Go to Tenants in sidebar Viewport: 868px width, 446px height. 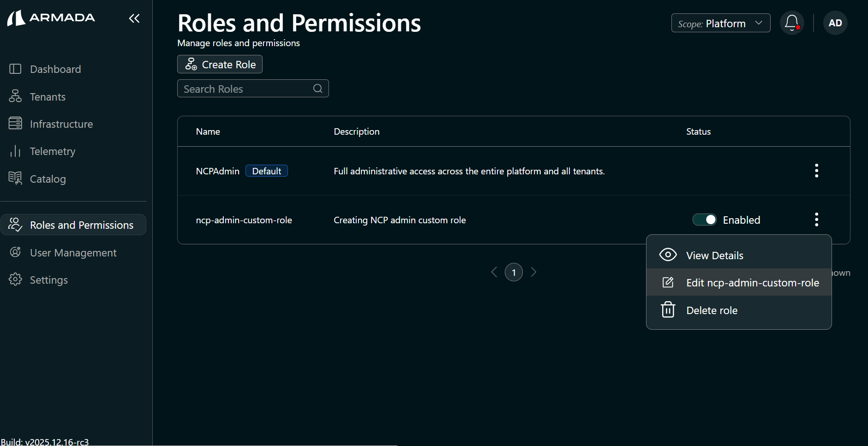tap(48, 97)
